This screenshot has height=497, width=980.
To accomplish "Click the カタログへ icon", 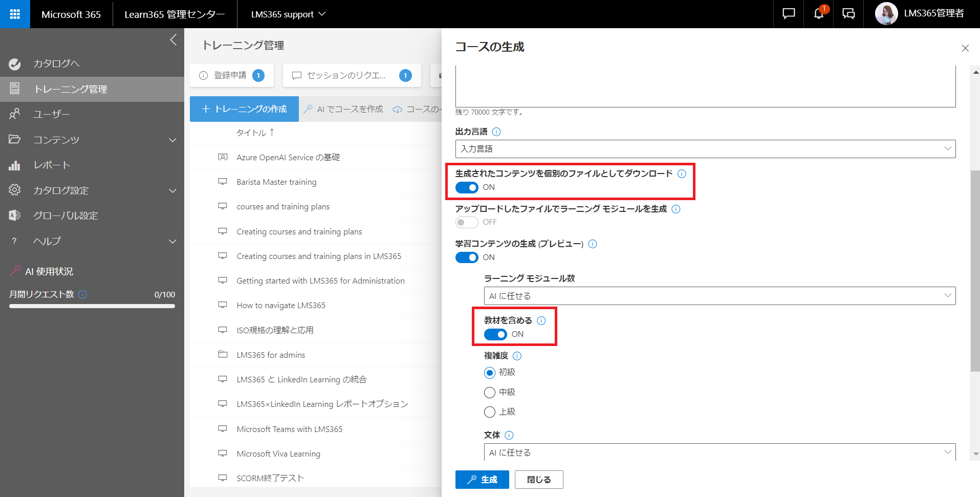I will pyautogui.click(x=15, y=64).
